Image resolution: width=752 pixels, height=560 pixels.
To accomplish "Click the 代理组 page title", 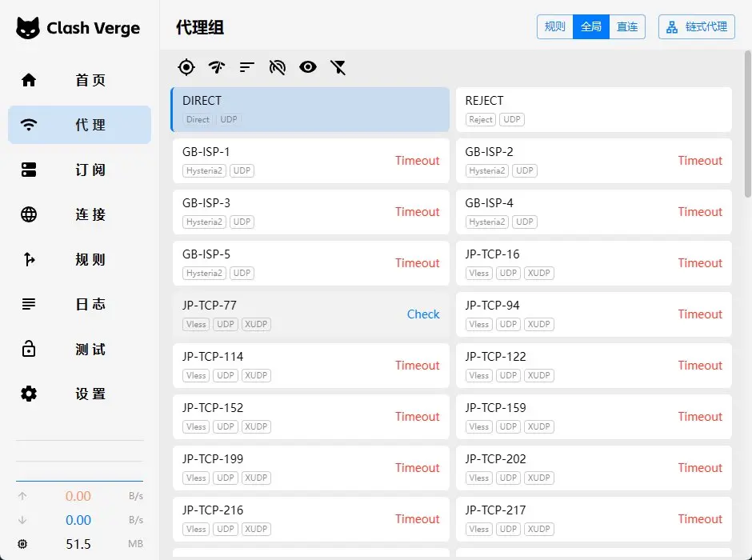I will [x=200, y=27].
